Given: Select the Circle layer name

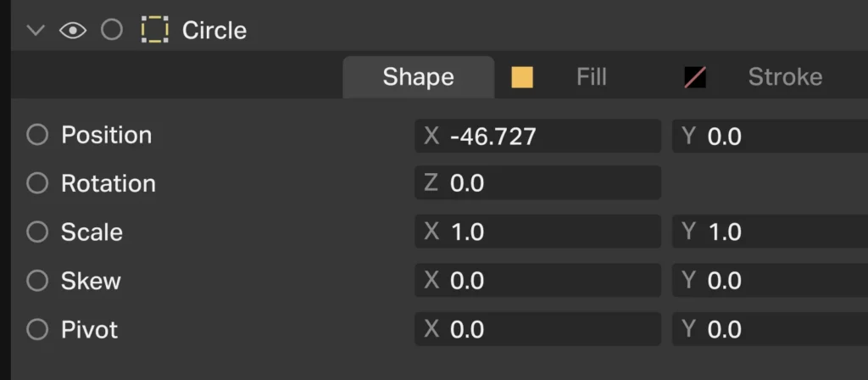Looking at the screenshot, I should click(x=214, y=31).
